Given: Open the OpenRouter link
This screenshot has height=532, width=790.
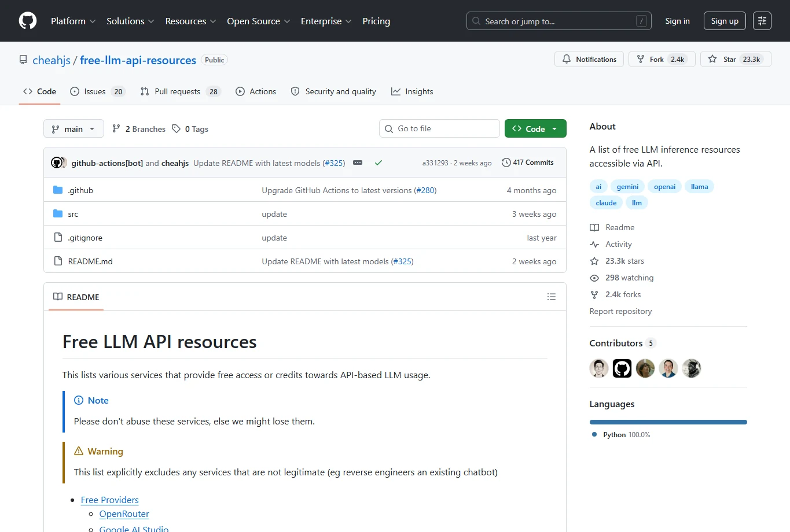Looking at the screenshot, I should coord(124,513).
